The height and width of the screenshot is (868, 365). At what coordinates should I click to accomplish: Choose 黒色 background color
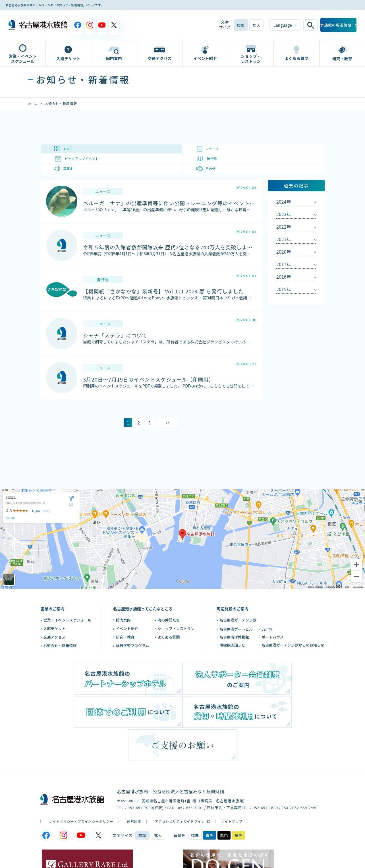(224, 835)
